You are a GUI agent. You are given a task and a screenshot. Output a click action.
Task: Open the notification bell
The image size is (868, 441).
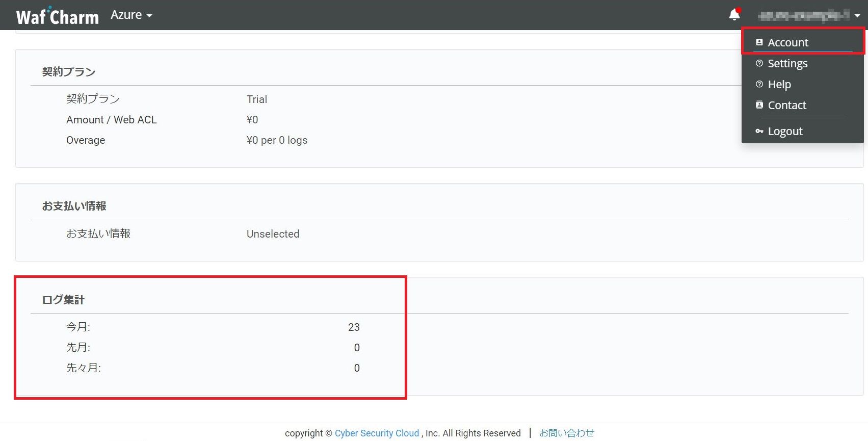click(x=734, y=14)
